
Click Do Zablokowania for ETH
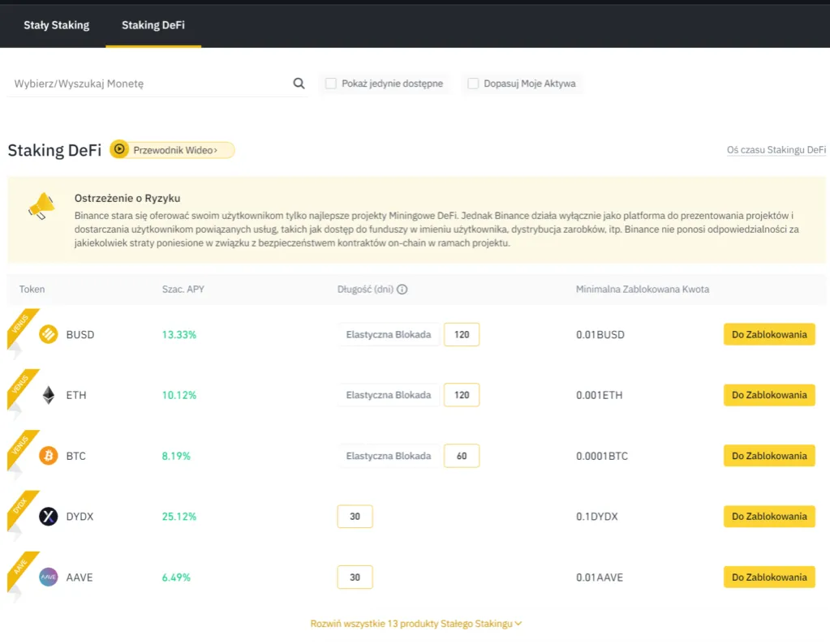(769, 395)
